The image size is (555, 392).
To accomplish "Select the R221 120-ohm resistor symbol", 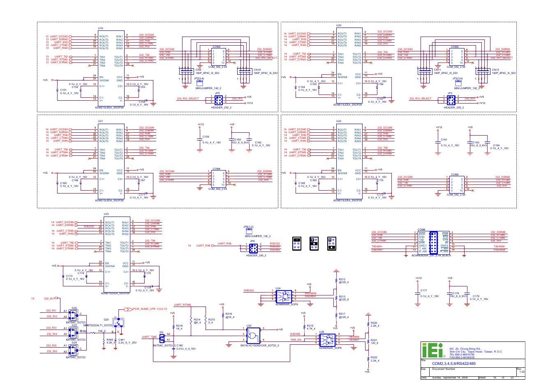I will 368,341.
